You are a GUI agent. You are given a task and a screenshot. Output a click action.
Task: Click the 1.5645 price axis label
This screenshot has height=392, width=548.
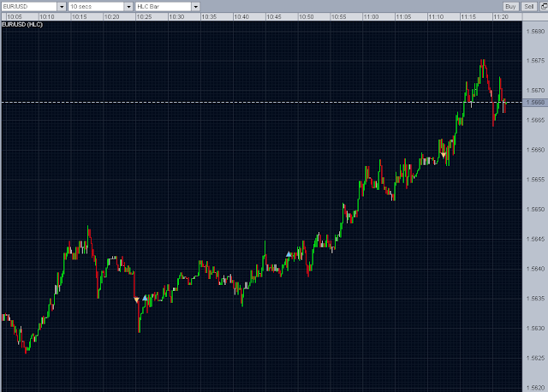(535, 240)
